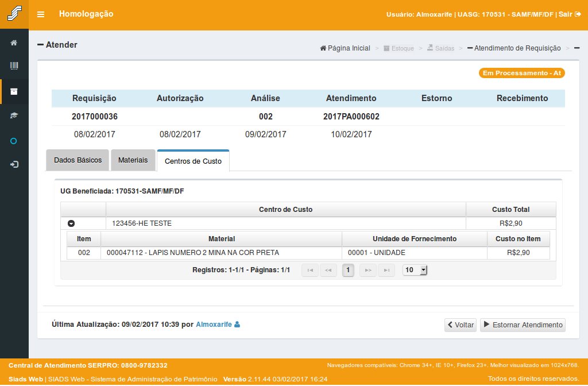
Task: Click atendimento number 2017PA000602
Action: click(x=351, y=117)
